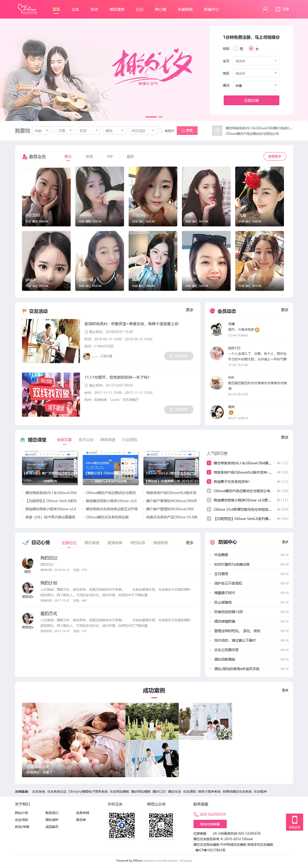Screen dimensions: 308x868
Task: Click the 手机交友 QR code
Action: coord(121,825)
